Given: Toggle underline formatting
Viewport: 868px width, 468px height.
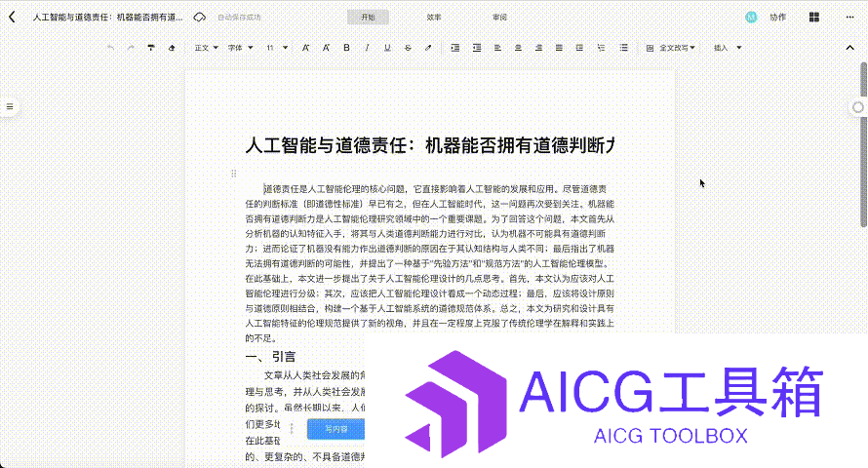Looking at the screenshot, I should click(387, 48).
